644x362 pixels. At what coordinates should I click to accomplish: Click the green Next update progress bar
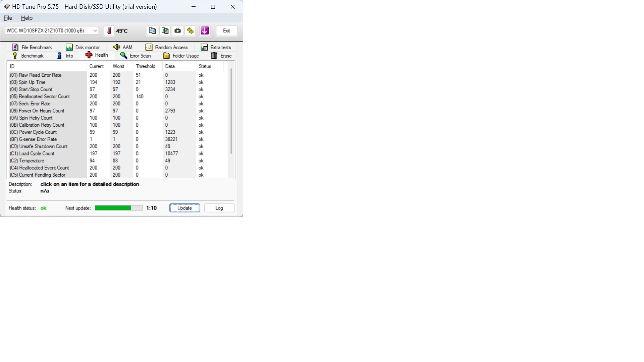118,208
